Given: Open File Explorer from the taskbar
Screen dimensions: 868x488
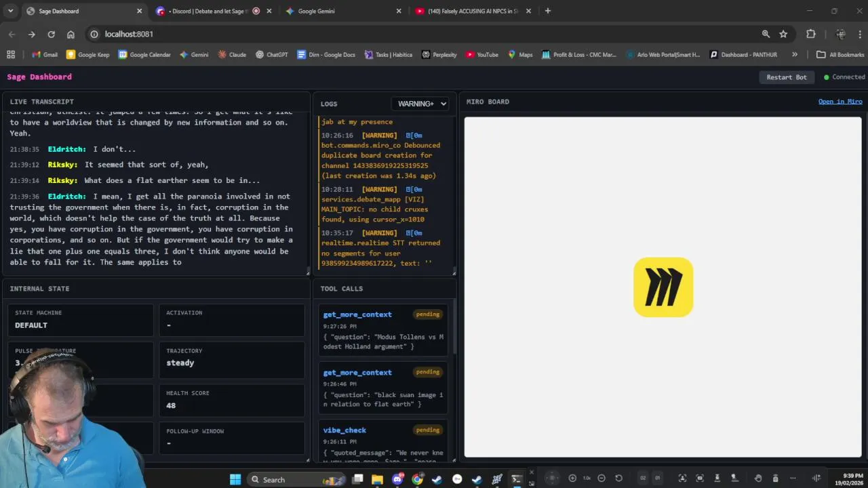Looking at the screenshot, I should (x=377, y=479).
